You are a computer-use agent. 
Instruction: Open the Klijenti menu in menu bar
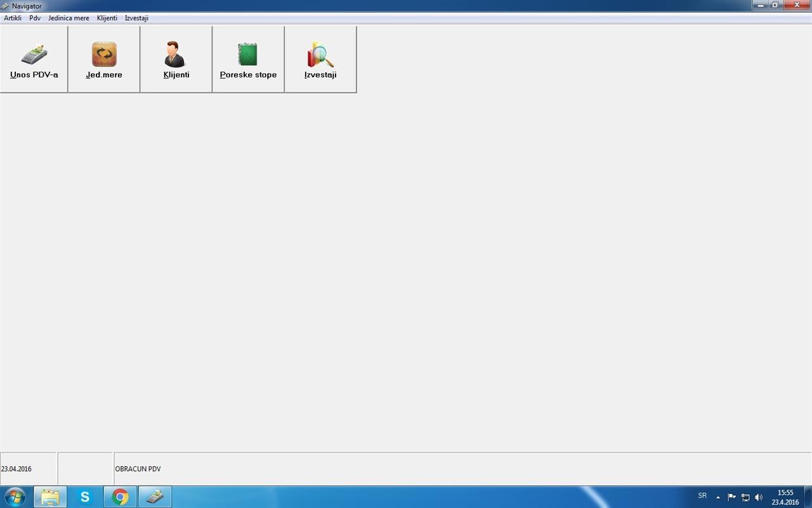(107, 18)
